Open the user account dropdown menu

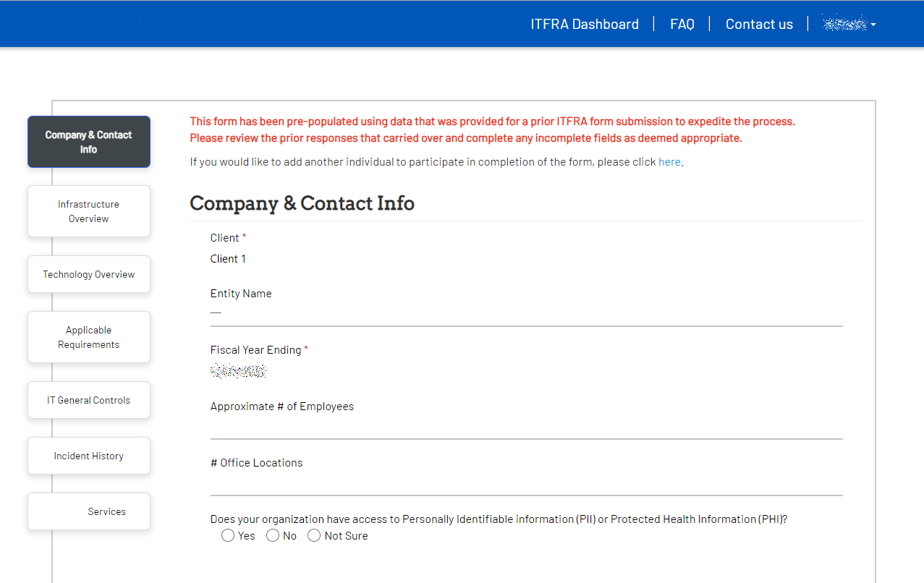844,23
